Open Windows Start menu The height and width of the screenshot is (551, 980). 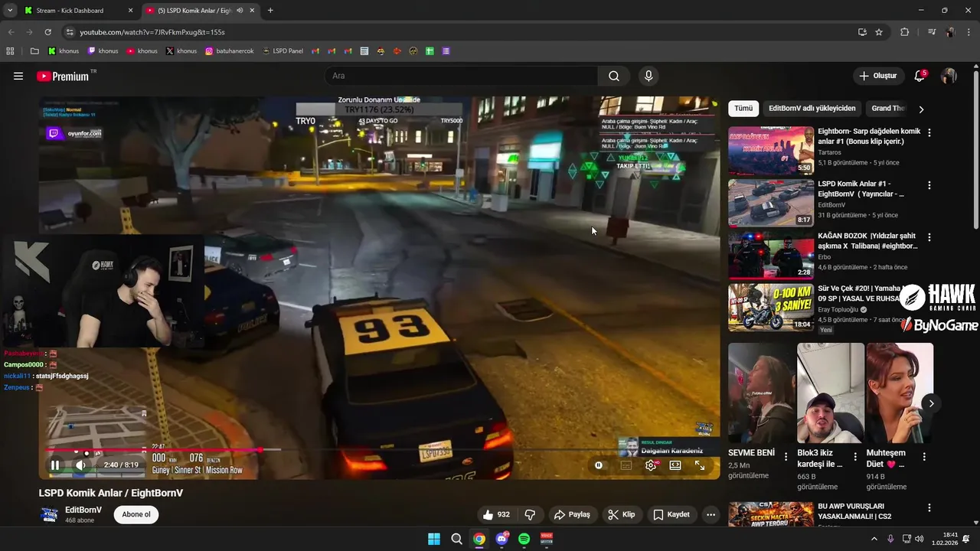[x=434, y=539]
